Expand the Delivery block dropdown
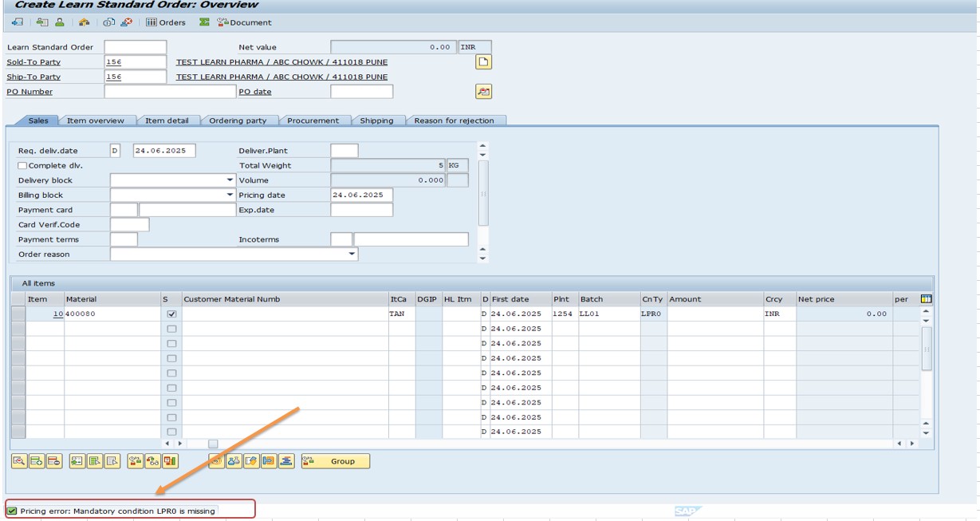The height and width of the screenshot is (521, 980). coord(230,180)
